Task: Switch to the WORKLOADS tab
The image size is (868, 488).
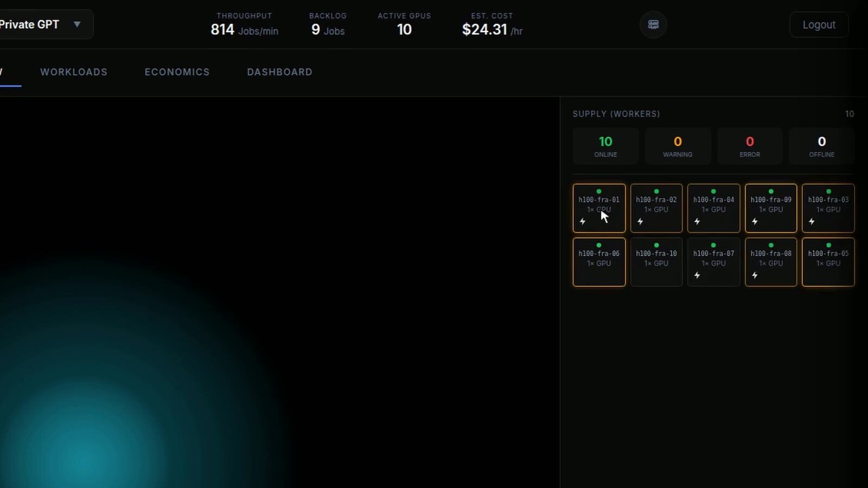Action: [74, 72]
